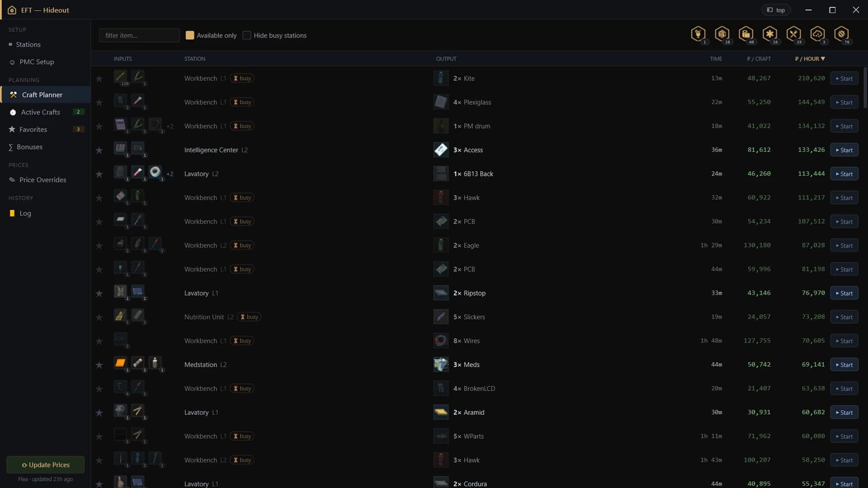The image size is (868, 488).
Task: Start the Access craft at Intelligence Center
Action: [x=844, y=150]
